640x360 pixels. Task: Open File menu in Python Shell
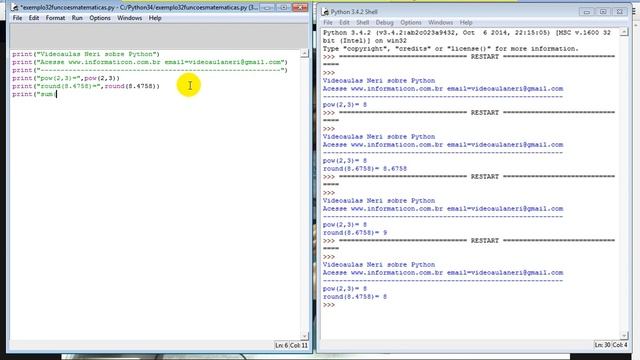tap(328, 22)
